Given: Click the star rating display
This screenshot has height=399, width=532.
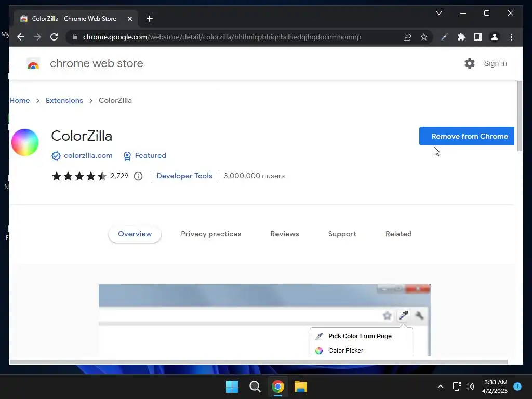Looking at the screenshot, I should point(79,176).
